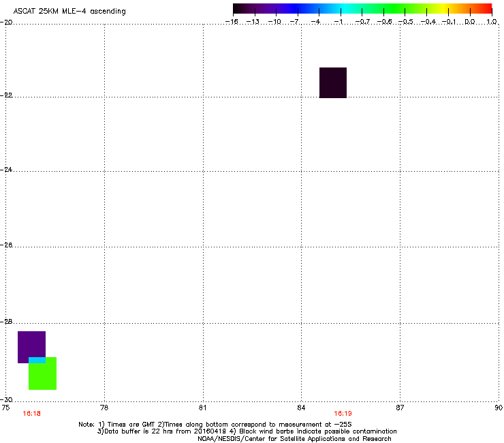Click the 'Data buffer is 22 hrs' note line
The image size is (504, 443).
click(247, 431)
